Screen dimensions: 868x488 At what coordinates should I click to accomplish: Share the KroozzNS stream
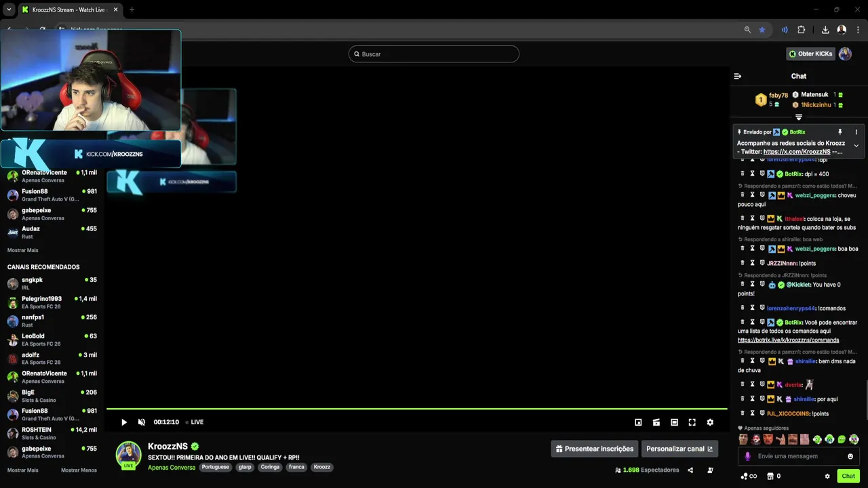[x=690, y=470]
